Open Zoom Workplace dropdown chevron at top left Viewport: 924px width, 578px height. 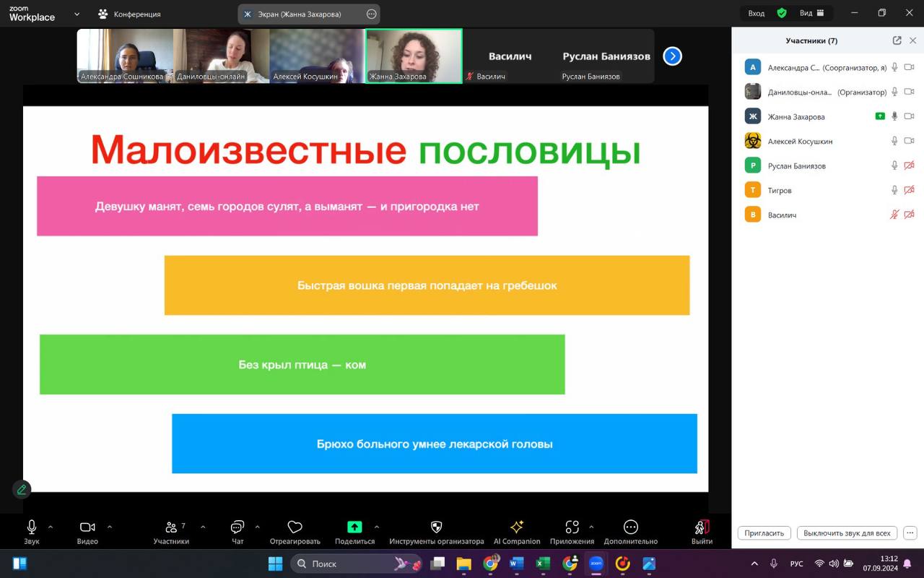pyautogui.click(x=77, y=14)
